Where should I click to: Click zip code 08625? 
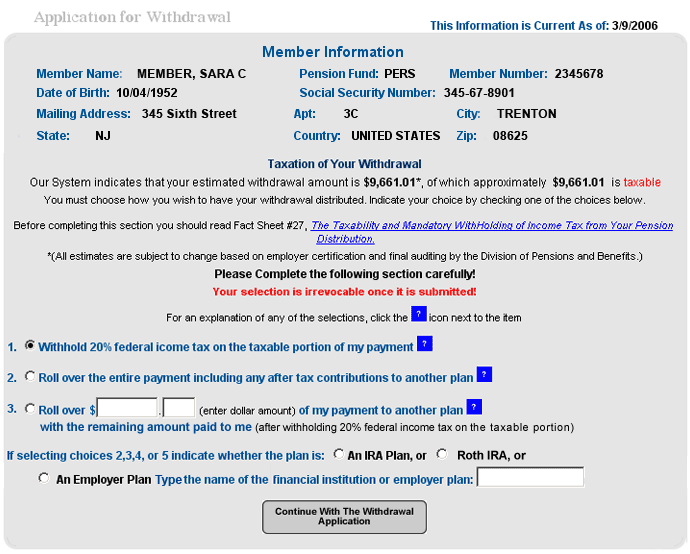[510, 136]
